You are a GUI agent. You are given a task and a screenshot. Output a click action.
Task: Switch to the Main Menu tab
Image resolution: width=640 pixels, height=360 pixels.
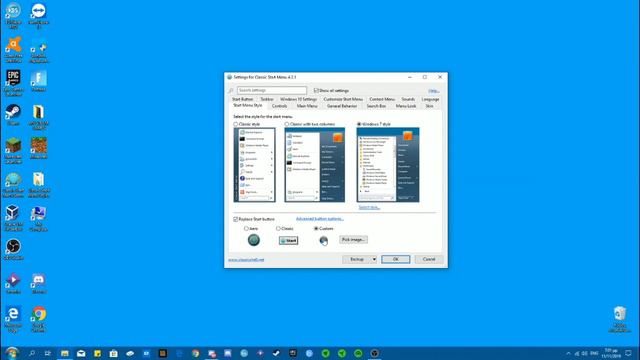[307, 106]
